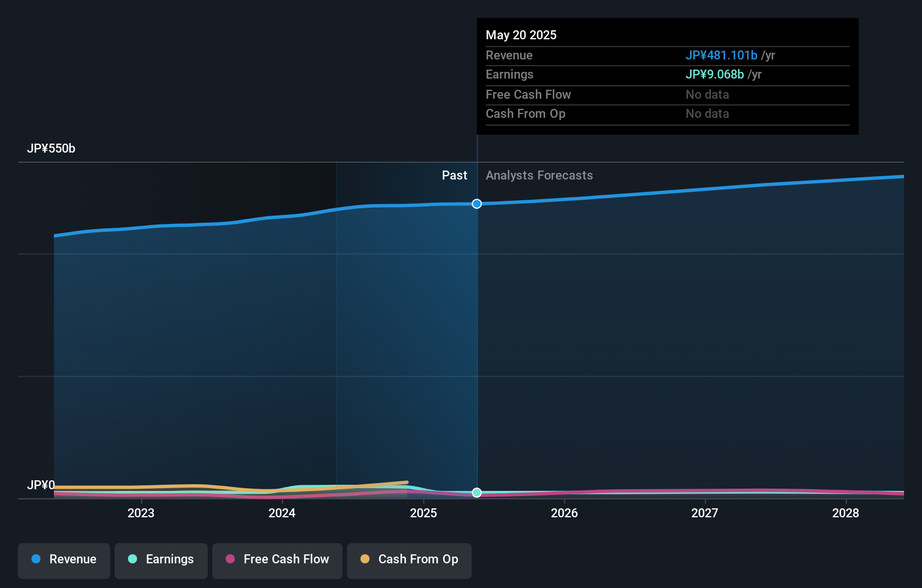
Task: Click the 2024 x-axis label
Action: (x=282, y=513)
